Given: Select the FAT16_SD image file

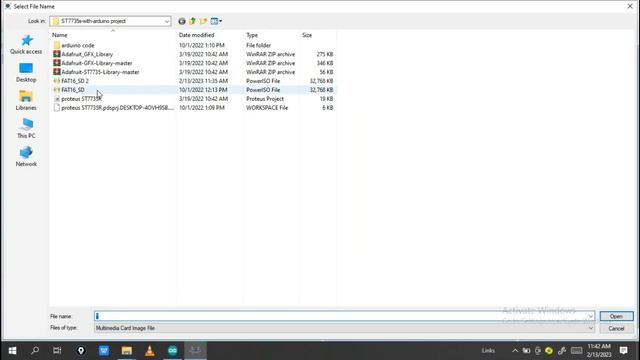Looking at the screenshot, I should (73, 90).
